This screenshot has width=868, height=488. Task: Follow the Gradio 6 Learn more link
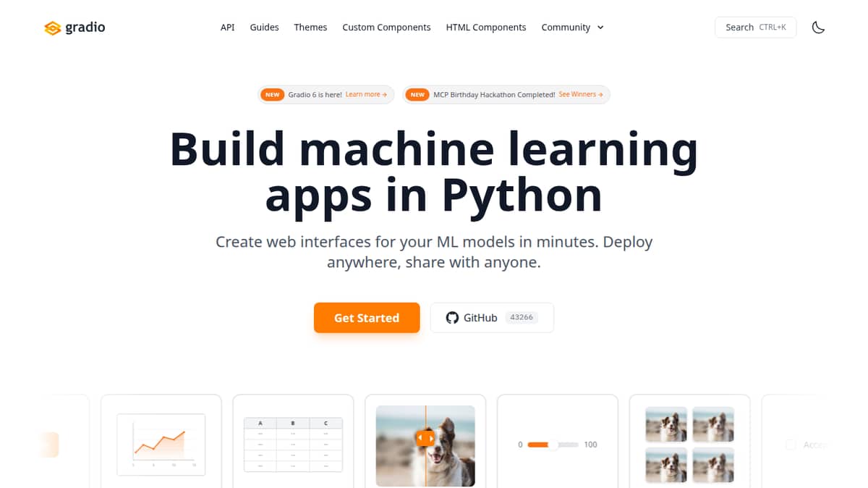pyautogui.click(x=366, y=94)
